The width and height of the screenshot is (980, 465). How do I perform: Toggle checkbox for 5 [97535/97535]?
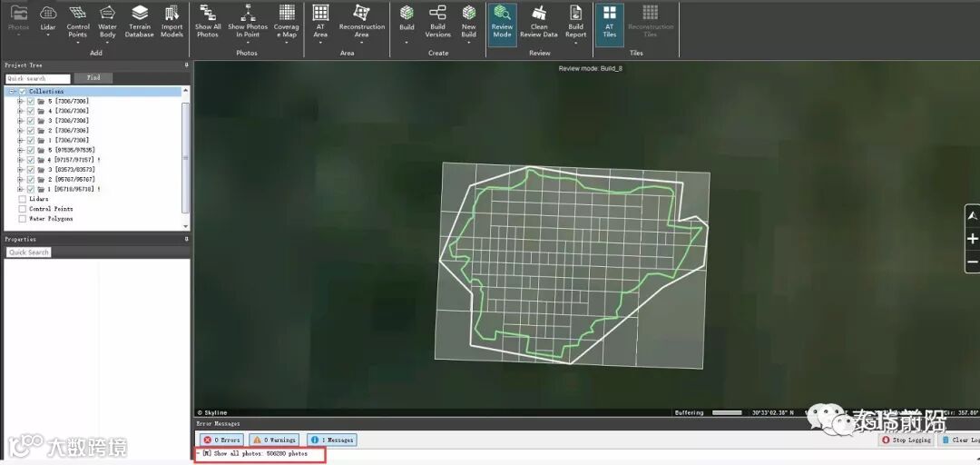(x=31, y=150)
